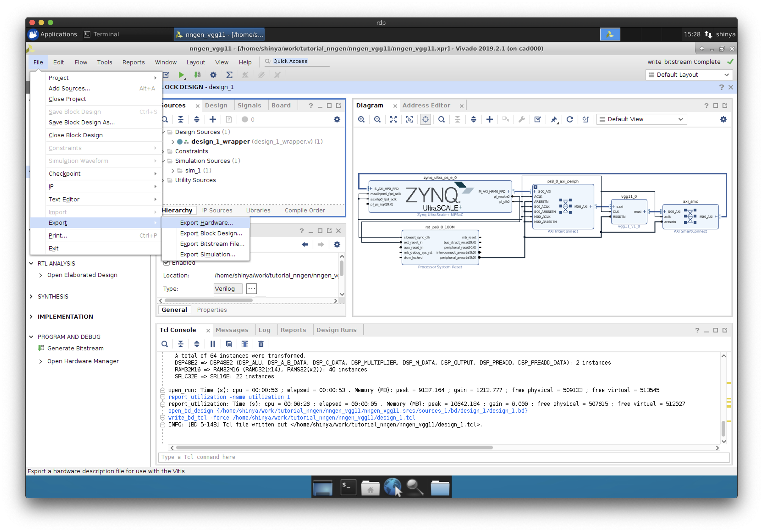Toggle the Enabled checkbox in properties
The height and width of the screenshot is (532, 763).
(x=167, y=263)
